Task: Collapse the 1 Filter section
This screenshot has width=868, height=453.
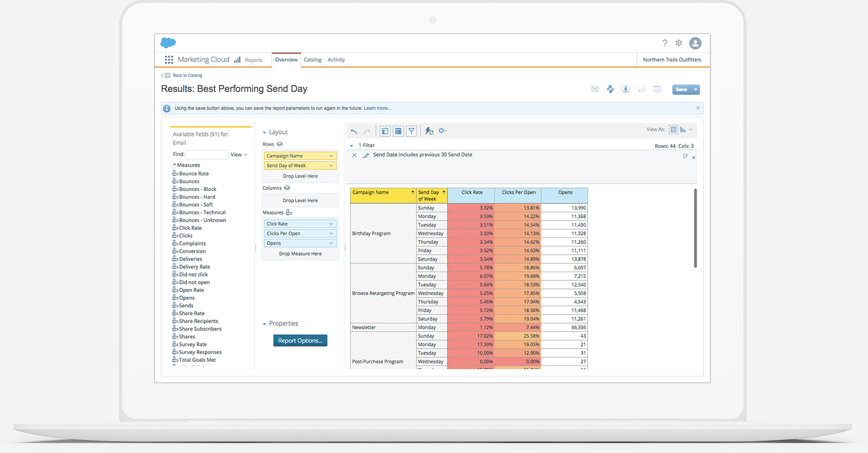Action: (351, 146)
